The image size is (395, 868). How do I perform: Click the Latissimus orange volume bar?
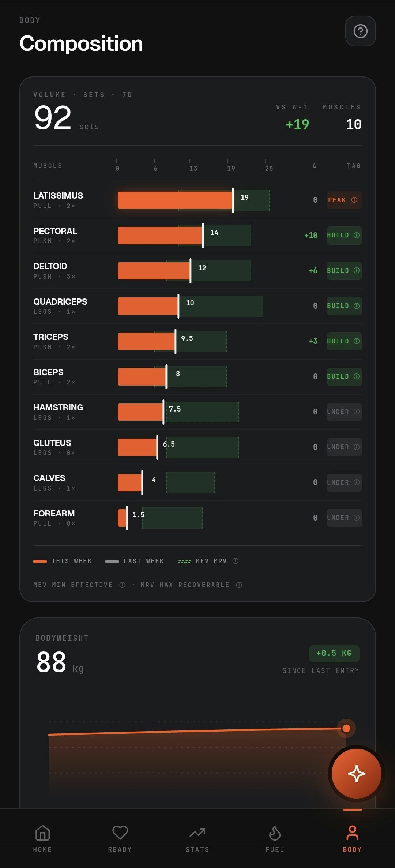pos(175,200)
